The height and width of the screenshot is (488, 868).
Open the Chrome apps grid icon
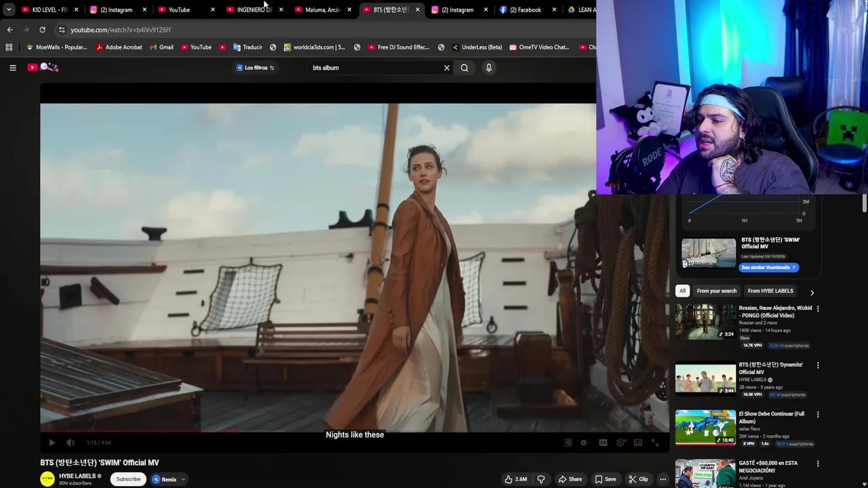pyautogui.click(x=9, y=47)
